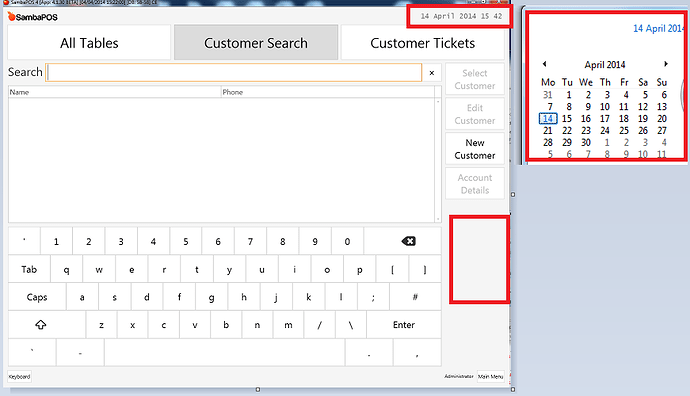Toggle the Caps key

tap(37, 297)
